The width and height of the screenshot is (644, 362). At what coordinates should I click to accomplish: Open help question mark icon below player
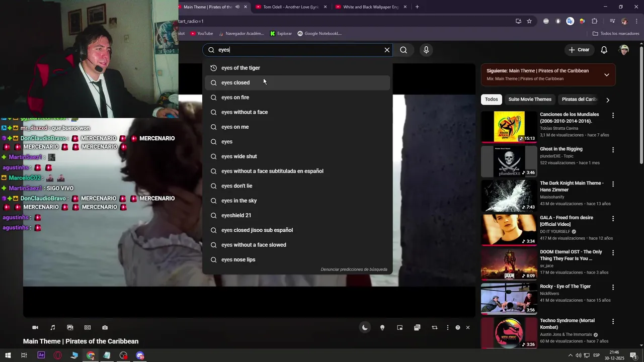(458, 328)
